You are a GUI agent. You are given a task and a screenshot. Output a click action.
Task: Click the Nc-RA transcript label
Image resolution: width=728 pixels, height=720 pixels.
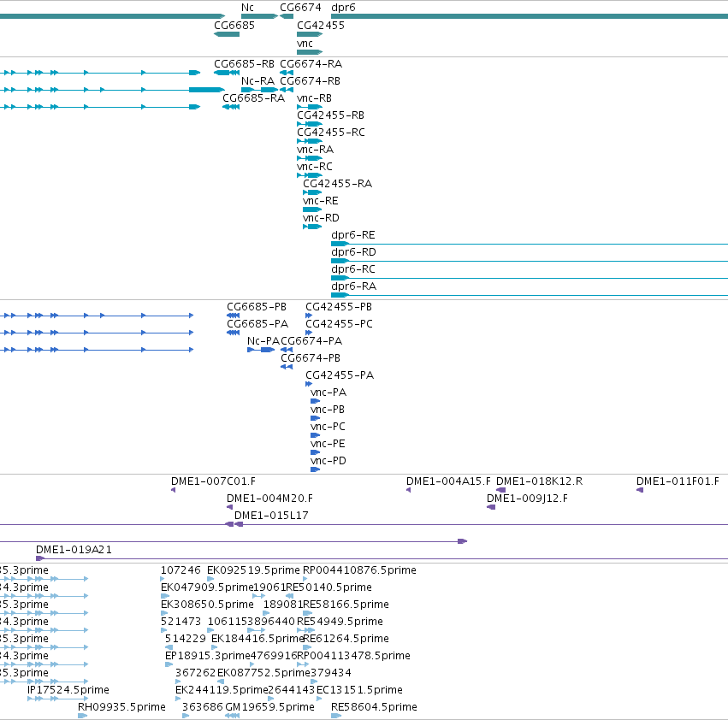(x=257, y=80)
